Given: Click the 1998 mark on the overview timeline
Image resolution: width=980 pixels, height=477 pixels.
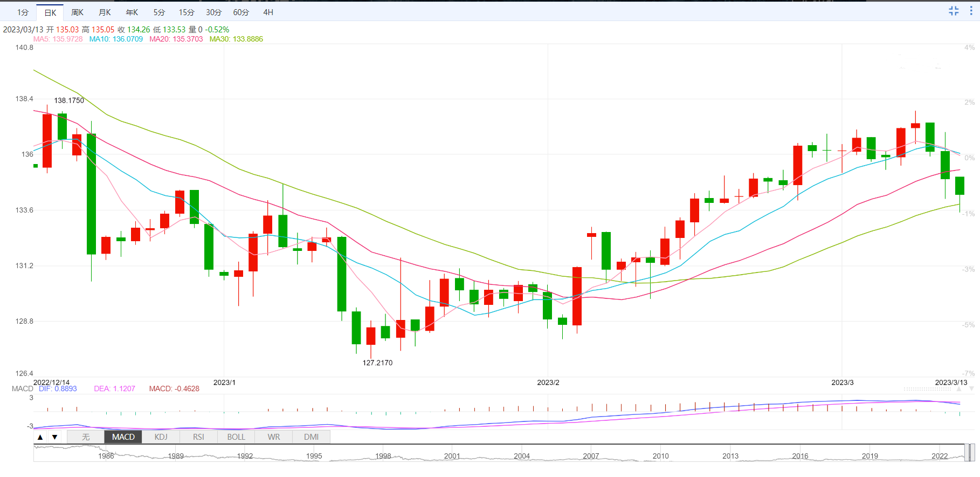Looking at the screenshot, I should point(383,456).
